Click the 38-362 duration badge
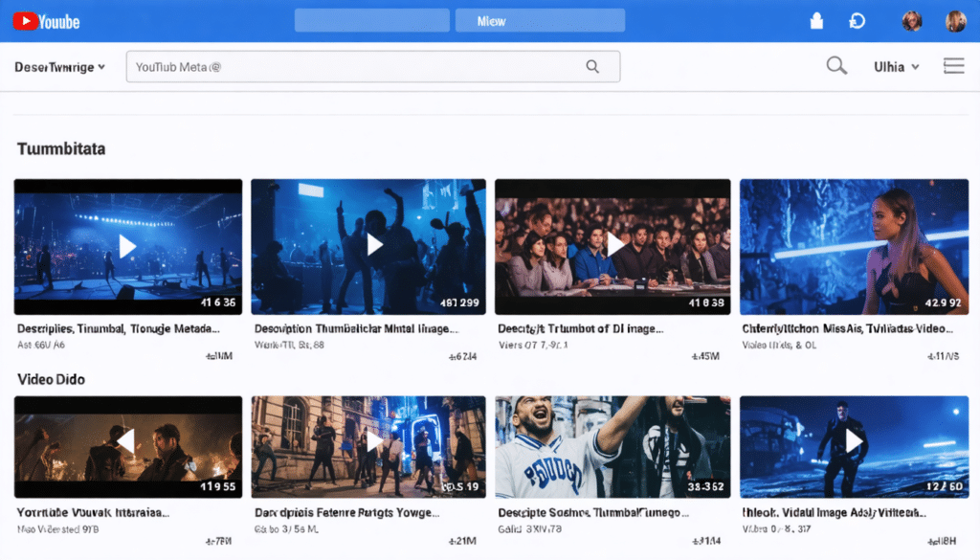The image size is (980, 560). tap(705, 486)
